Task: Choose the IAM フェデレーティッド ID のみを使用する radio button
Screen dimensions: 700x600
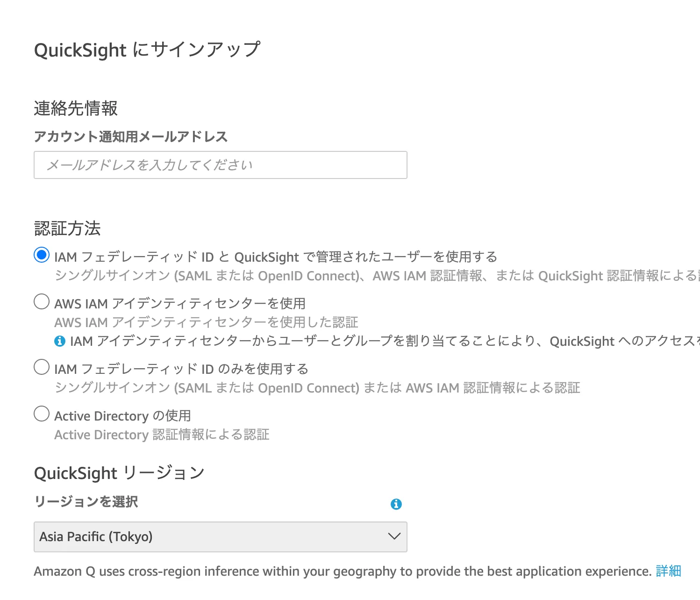Action: [x=42, y=367]
